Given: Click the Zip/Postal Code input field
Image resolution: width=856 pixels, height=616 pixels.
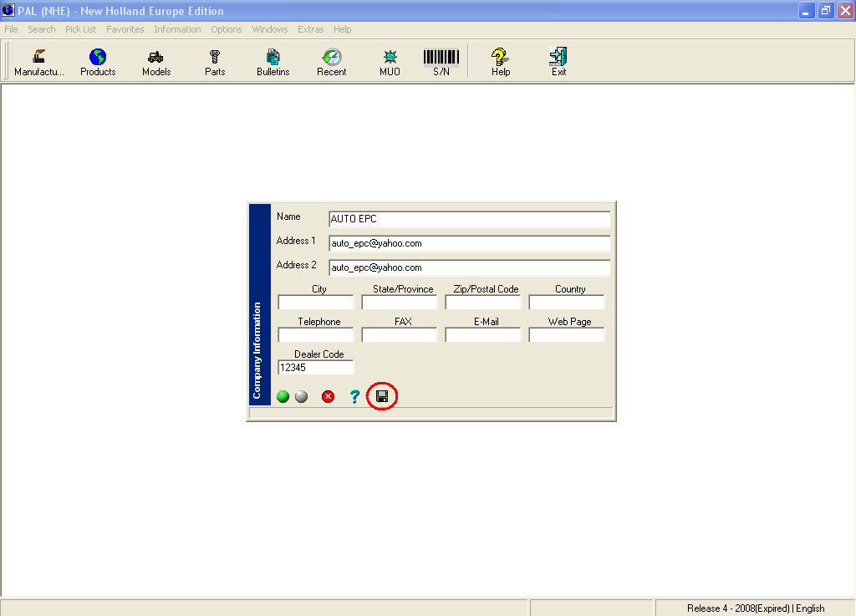Looking at the screenshot, I should click(483, 303).
